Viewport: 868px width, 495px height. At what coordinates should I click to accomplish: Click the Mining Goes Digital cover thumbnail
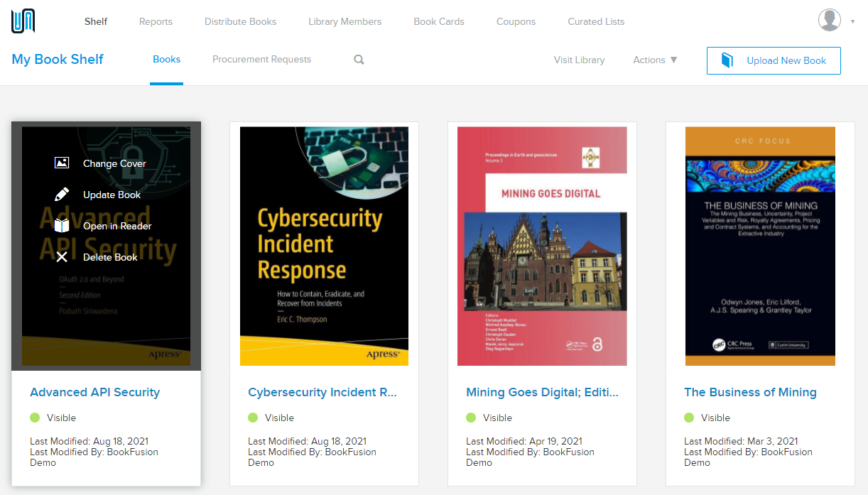click(x=542, y=246)
